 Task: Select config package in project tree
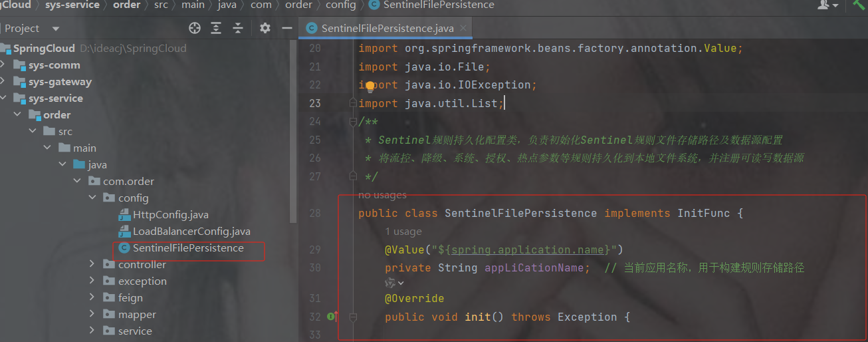pos(134,198)
